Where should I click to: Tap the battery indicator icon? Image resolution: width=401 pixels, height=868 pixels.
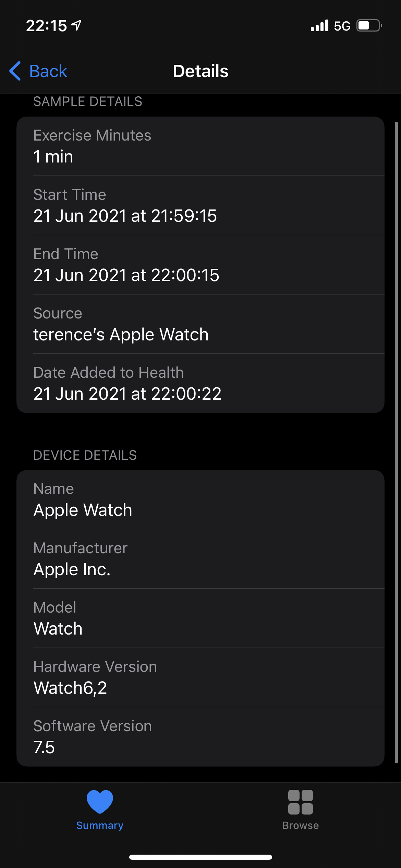pyautogui.click(x=369, y=26)
